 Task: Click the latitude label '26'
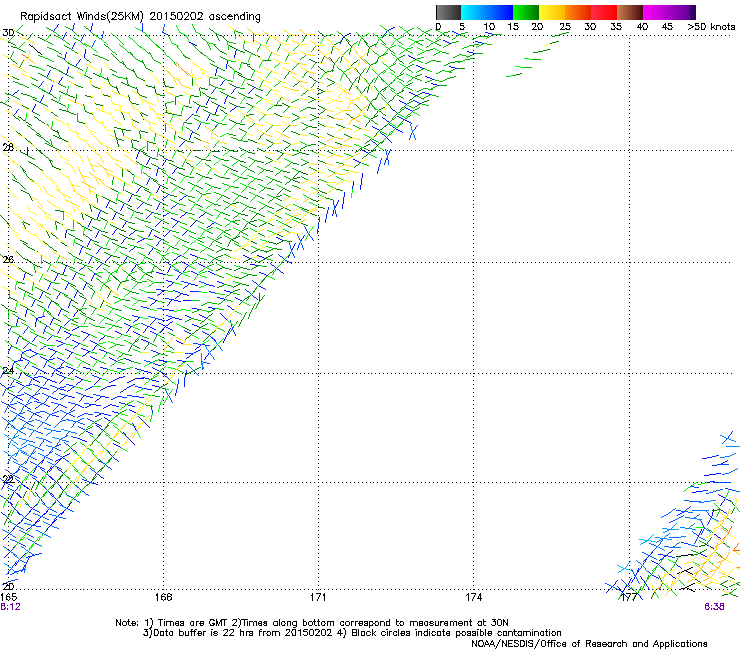[x=8, y=260]
